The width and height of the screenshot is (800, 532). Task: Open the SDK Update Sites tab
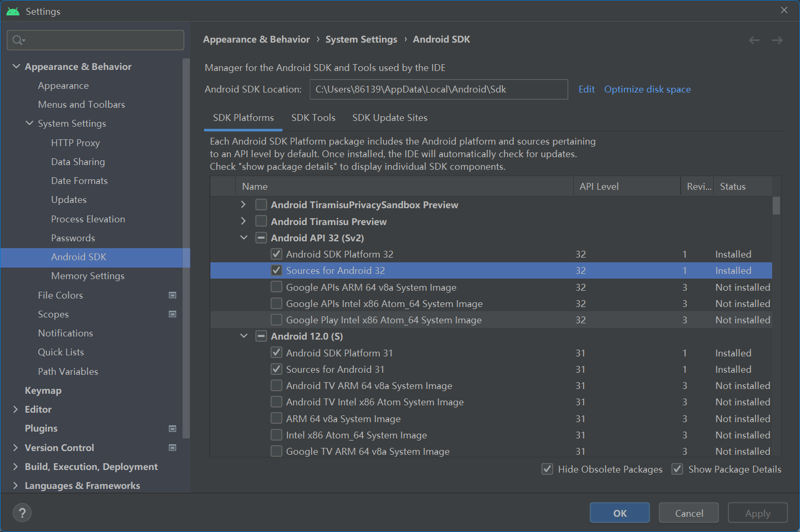coord(390,118)
